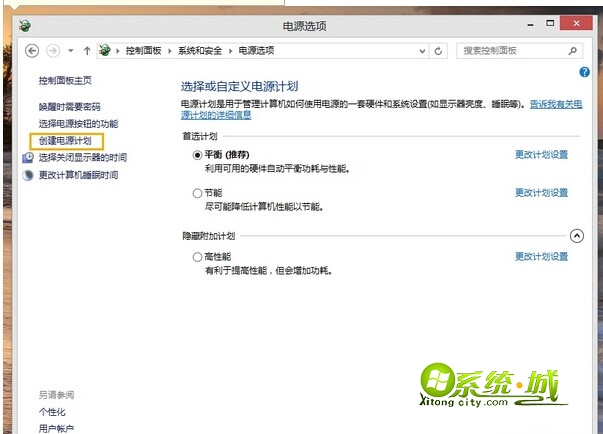Go up one level with up arrow
The image size is (603, 434).
(x=87, y=50)
